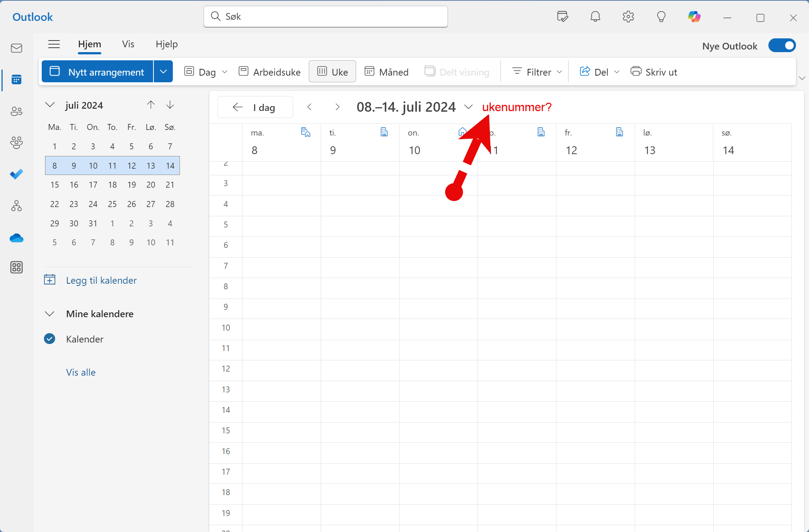Open the date range picker chevron
This screenshot has width=809, height=532.
click(x=468, y=107)
